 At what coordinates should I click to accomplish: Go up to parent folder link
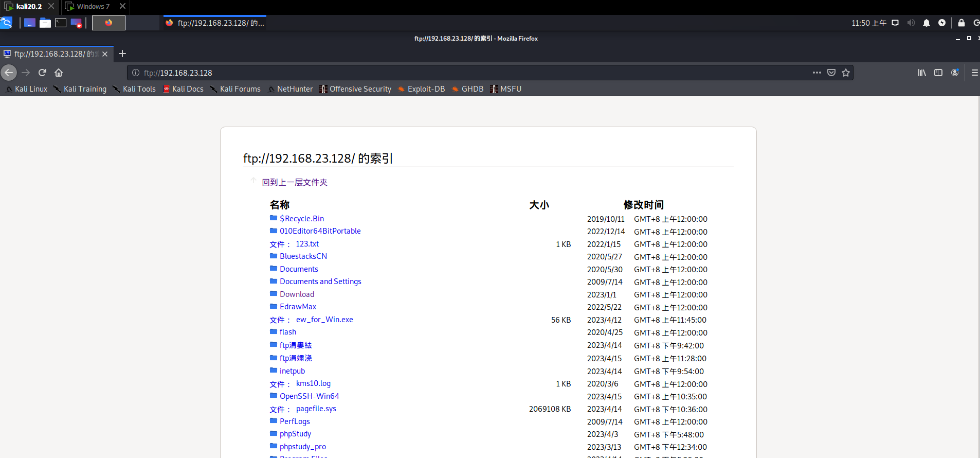coord(294,182)
